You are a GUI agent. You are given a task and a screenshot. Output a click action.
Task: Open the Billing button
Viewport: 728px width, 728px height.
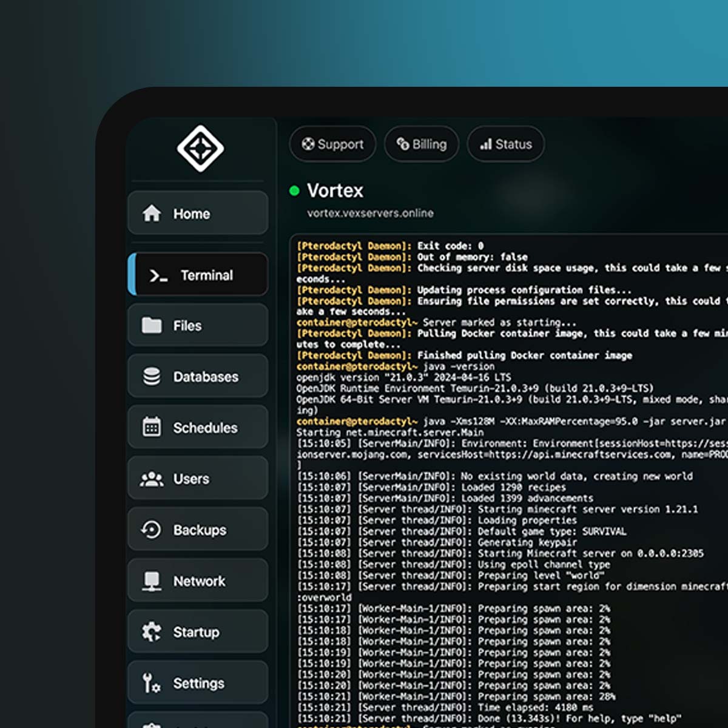422,144
